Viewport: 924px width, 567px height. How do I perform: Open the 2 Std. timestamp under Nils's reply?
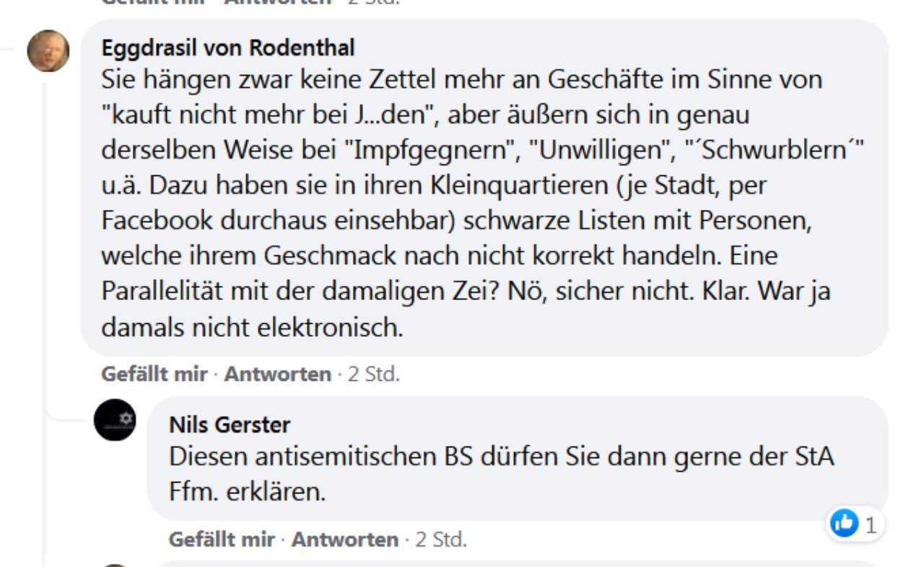point(441,540)
